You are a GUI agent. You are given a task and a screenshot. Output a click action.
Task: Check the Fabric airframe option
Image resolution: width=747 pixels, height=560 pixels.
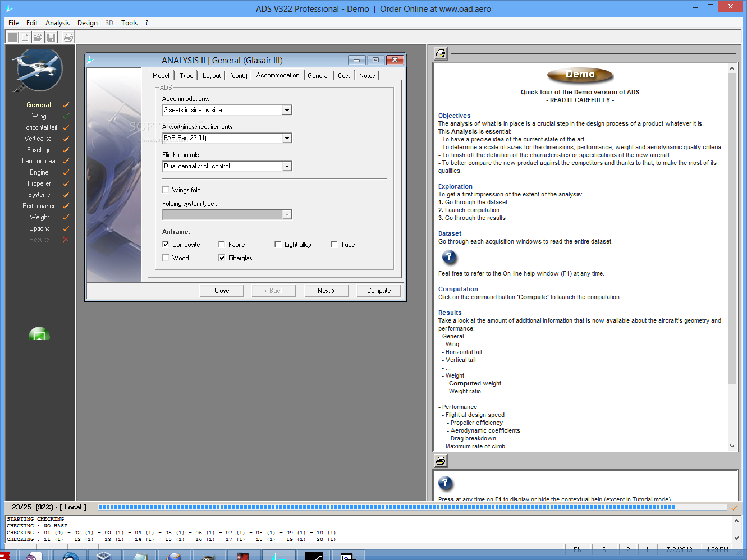(222, 244)
